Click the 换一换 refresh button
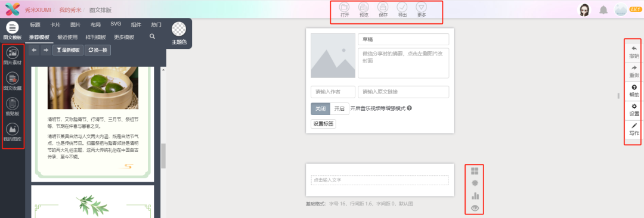The image size is (644, 218). click(98, 50)
